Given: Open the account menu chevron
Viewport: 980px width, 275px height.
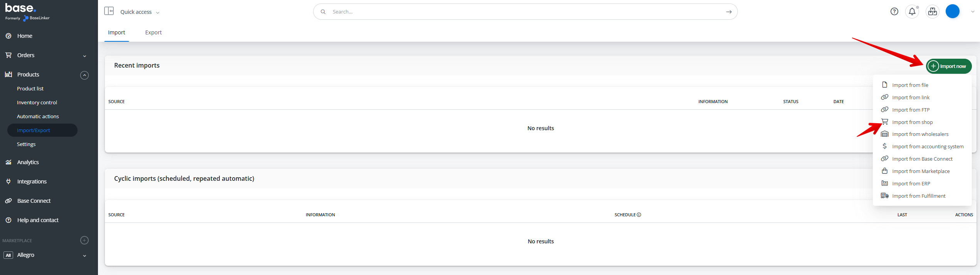Looking at the screenshot, I should (973, 12).
